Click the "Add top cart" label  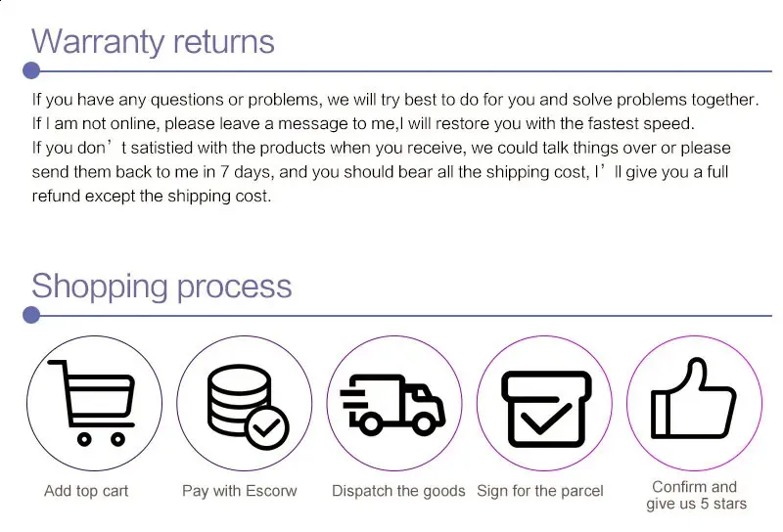(x=86, y=491)
